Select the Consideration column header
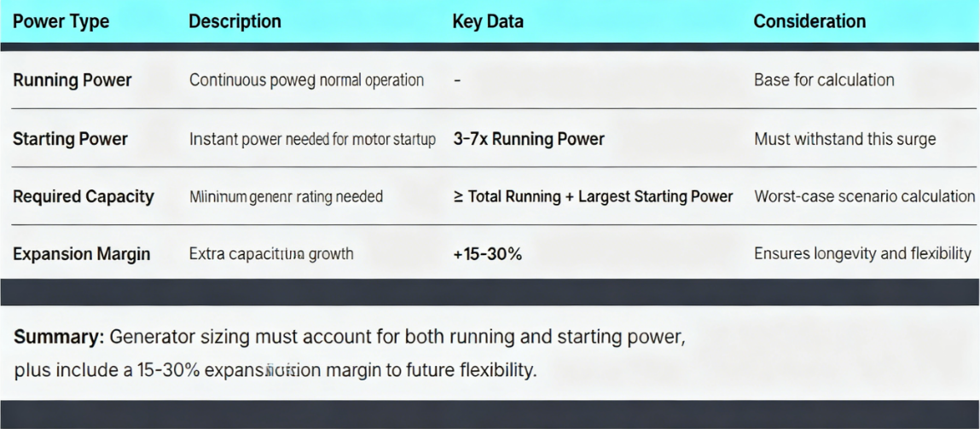 pyautogui.click(x=809, y=22)
